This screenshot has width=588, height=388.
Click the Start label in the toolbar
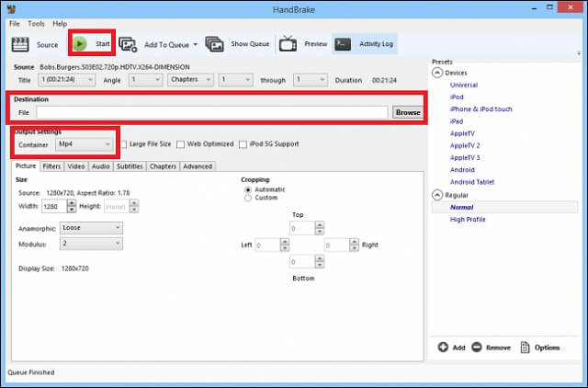coord(102,44)
